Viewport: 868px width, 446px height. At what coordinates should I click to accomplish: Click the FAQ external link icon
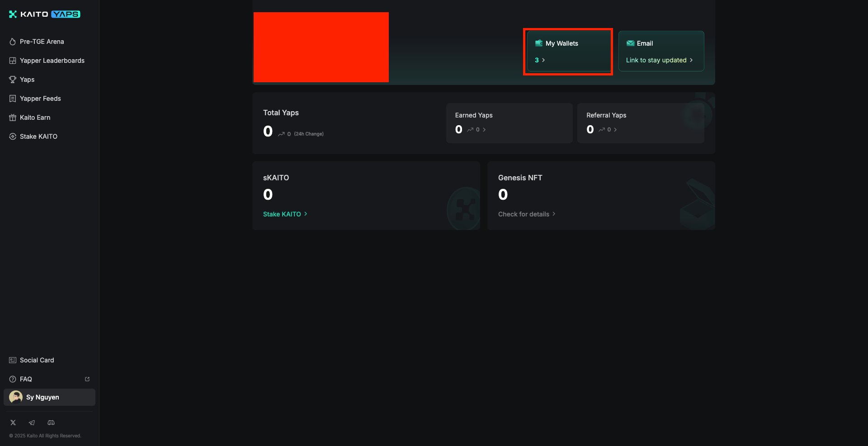[x=87, y=379]
